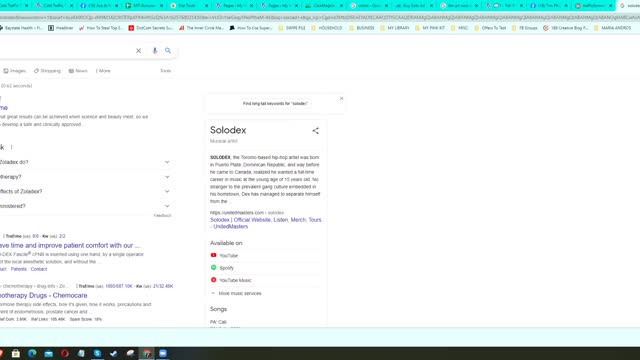Dismiss the long-tail keywords popup

pyautogui.click(x=342, y=98)
